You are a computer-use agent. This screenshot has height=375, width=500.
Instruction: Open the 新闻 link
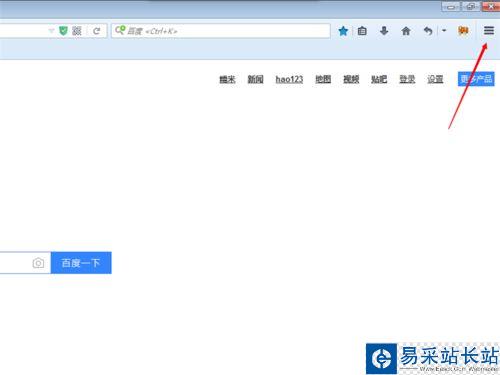point(255,79)
